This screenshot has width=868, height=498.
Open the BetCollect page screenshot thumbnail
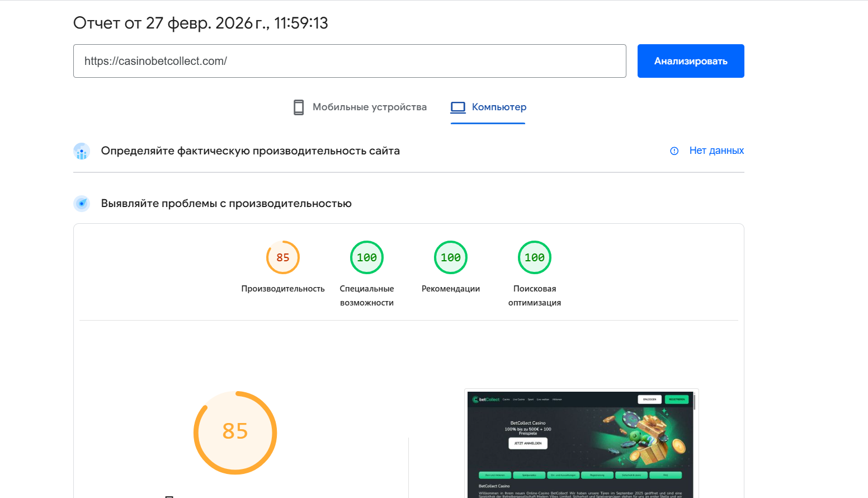(x=582, y=444)
